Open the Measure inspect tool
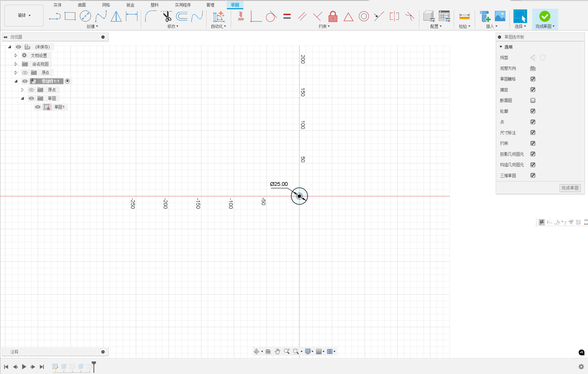 click(x=464, y=17)
